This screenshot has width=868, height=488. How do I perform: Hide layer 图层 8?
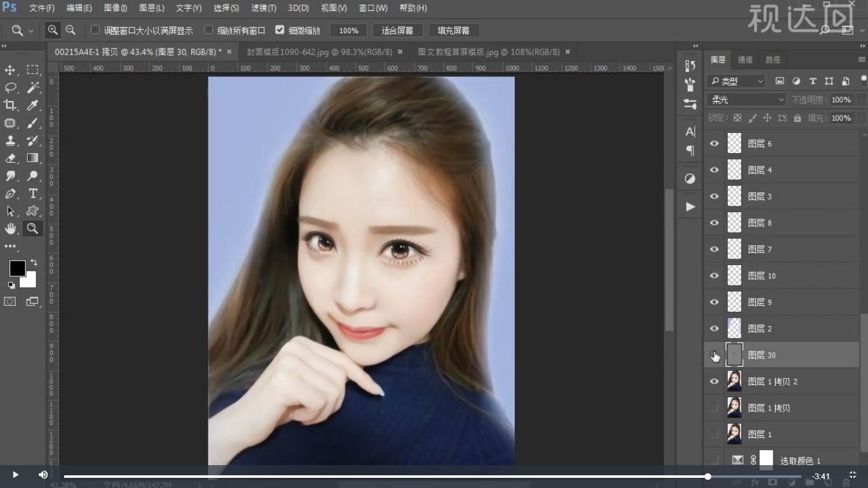(714, 223)
